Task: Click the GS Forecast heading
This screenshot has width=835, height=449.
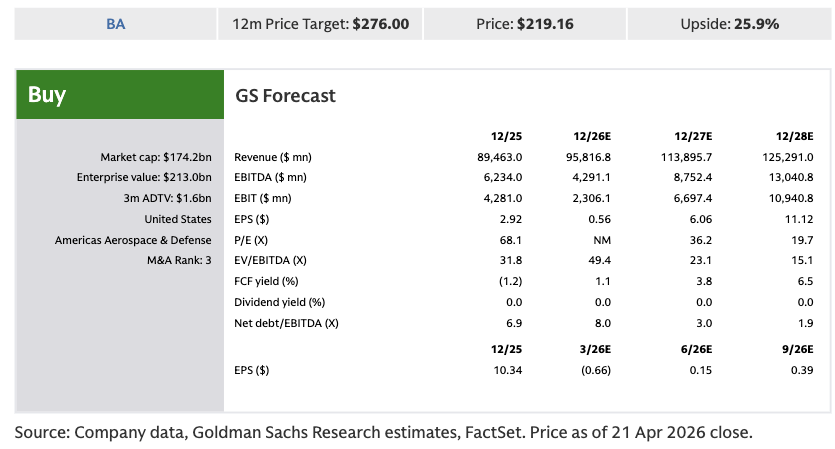Action: click(x=285, y=96)
